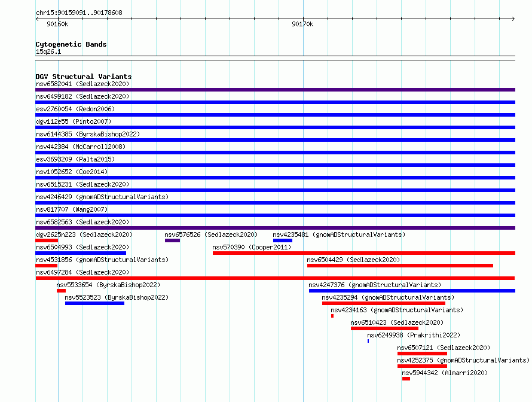Click nsv4235294 gnomAD variant label
Image resolution: width=532 pixels, height=402 pixels.
click(388, 297)
